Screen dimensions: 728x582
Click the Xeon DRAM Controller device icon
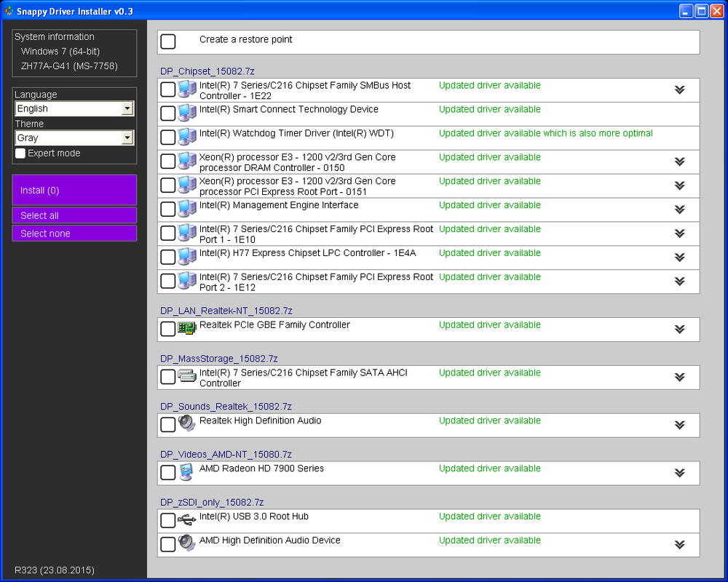[x=187, y=162]
